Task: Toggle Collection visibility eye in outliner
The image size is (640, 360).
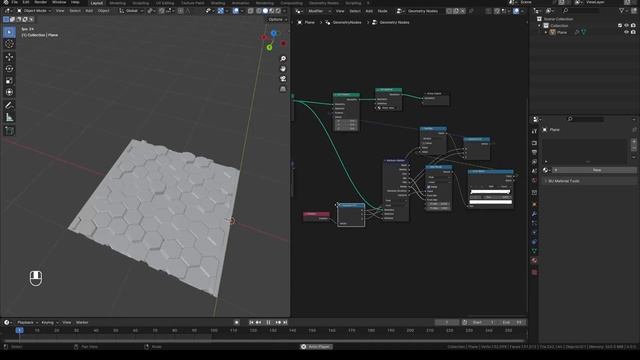Action: click(627, 25)
